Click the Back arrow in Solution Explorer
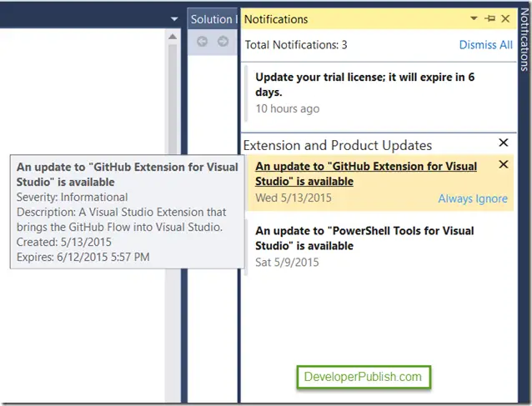The image size is (532, 406). pos(203,42)
